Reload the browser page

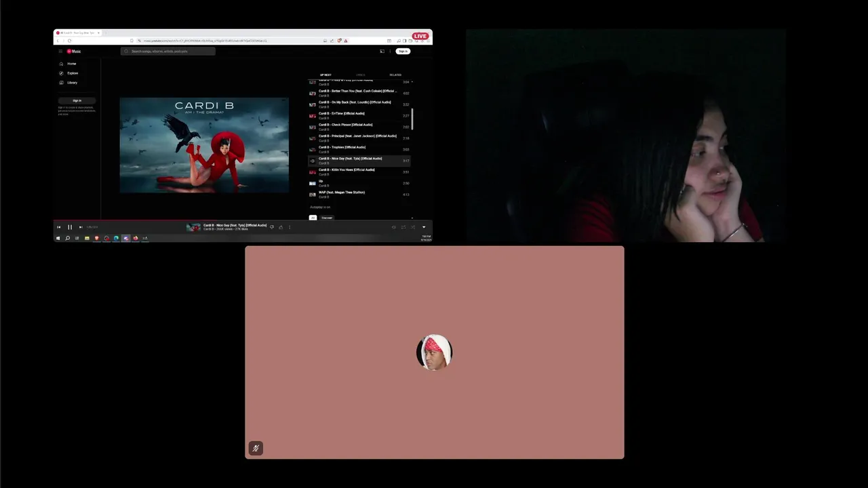[69, 41]
